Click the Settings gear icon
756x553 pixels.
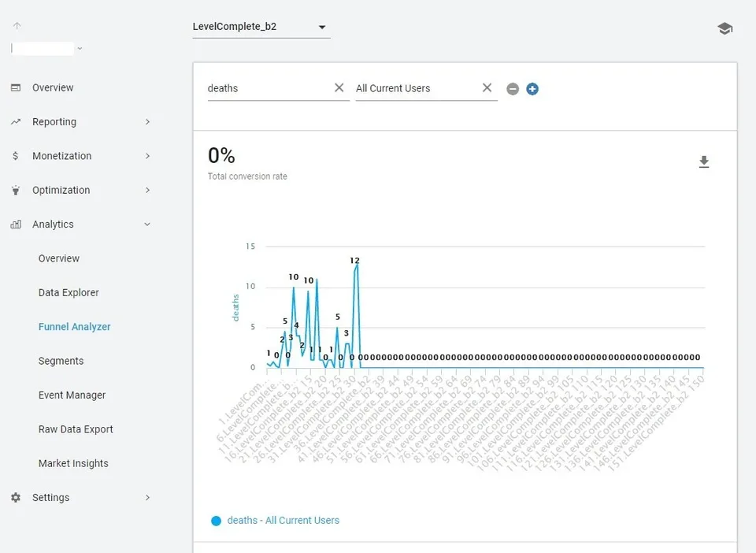[16, 497]
